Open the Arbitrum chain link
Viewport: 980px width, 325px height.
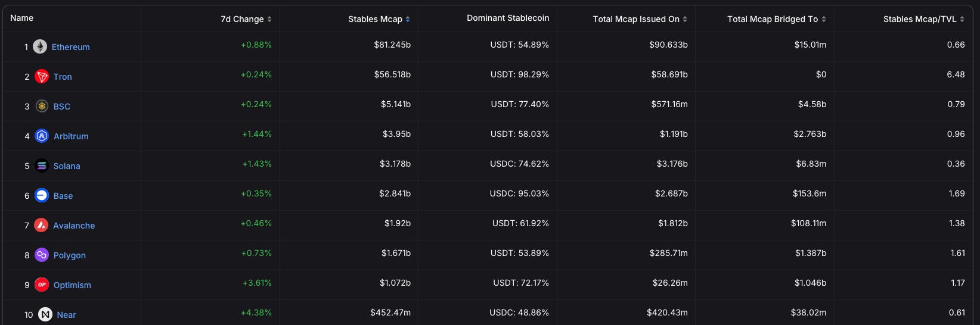coord(71,136)
